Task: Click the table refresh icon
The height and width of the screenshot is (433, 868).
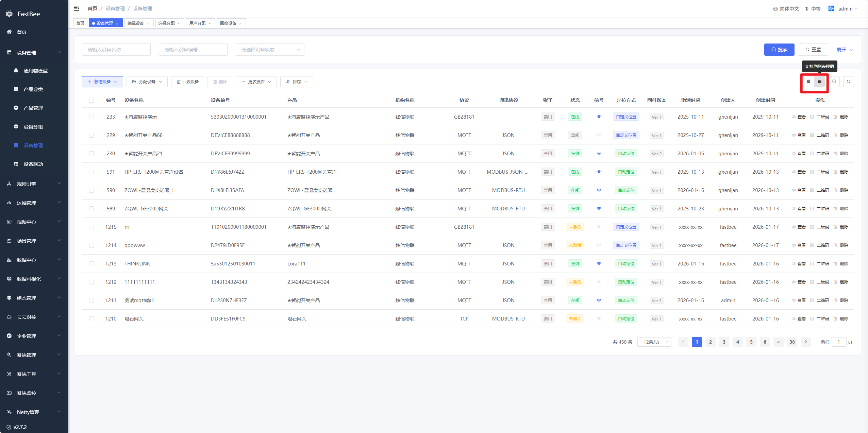Action: (848, 82)
